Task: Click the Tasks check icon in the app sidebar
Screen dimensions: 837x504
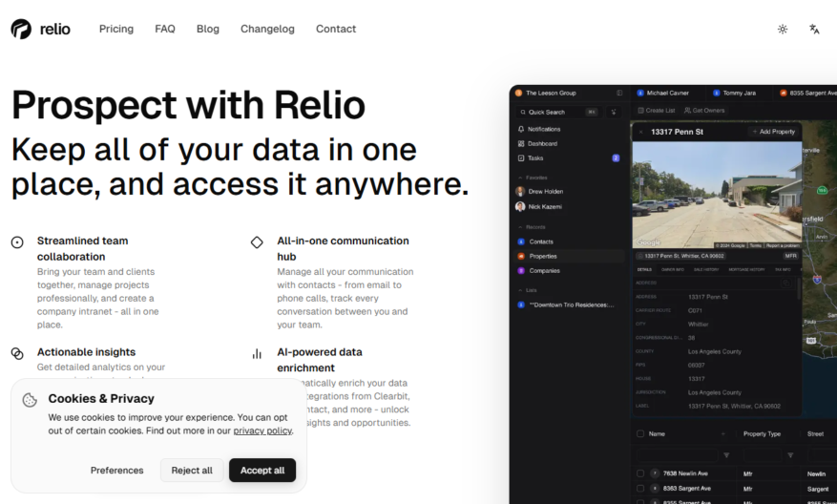Action: (x=521, y=158)
